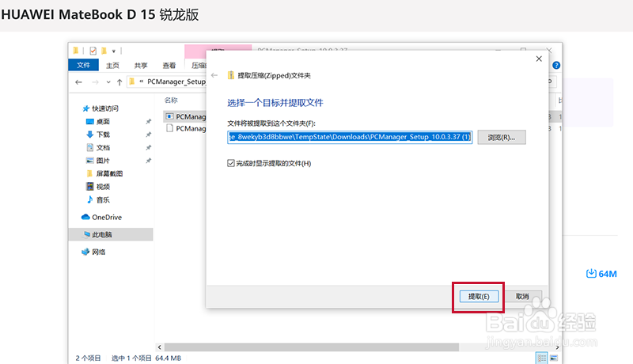Click Explorer back navigation arrow

coord(78,82)
